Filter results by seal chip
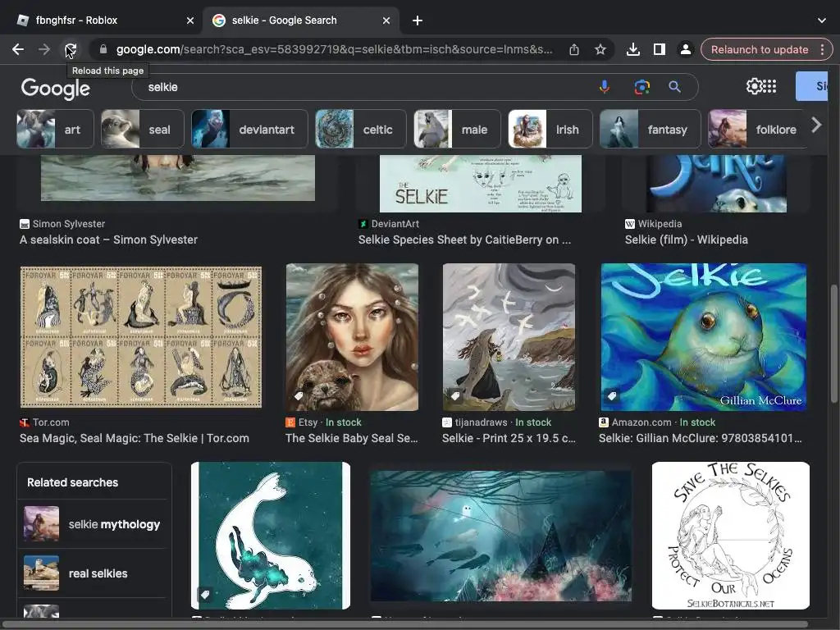Image resolution: width=840 pixels, height=630 pixels. click(x=143, y=129)
